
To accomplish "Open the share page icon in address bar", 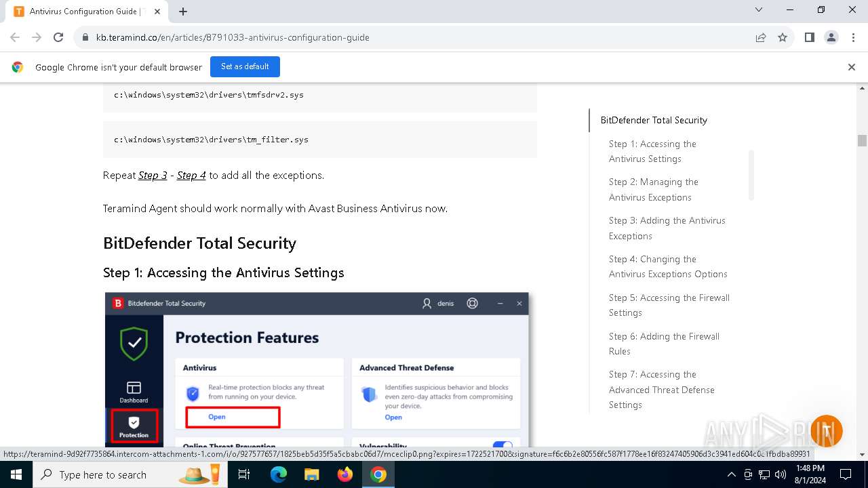I will 761,37.
